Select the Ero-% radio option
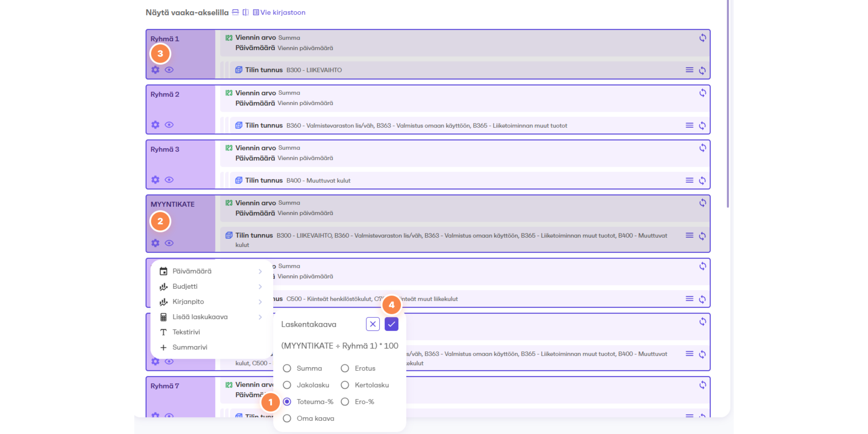868x434 pixels. pyautogui.click(x=345, y=402)
